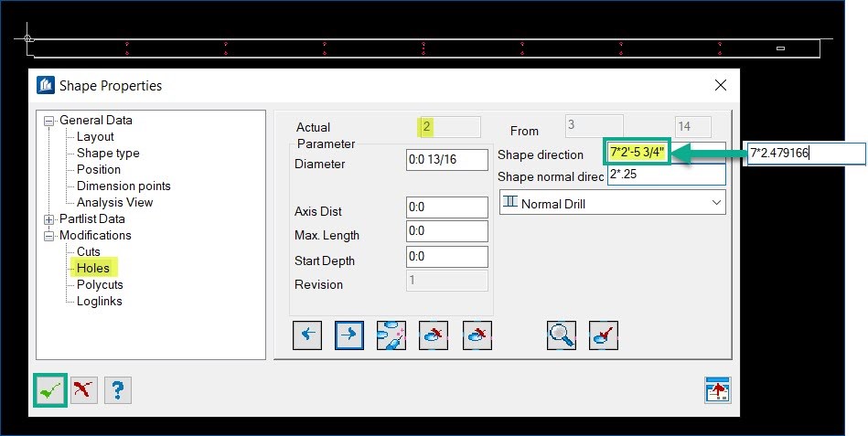Select Holes under Modifications
Screen dimensions: 868x436
click(x=93, y=268)
